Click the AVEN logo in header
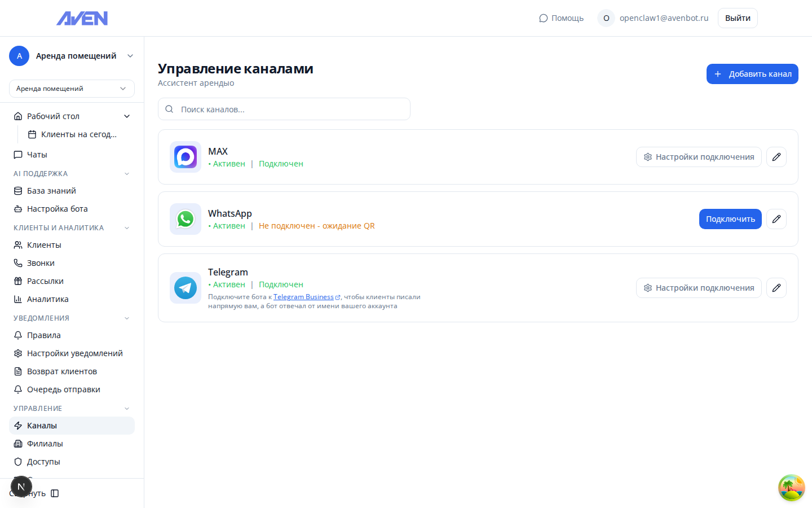 click(x=82, y=19)
